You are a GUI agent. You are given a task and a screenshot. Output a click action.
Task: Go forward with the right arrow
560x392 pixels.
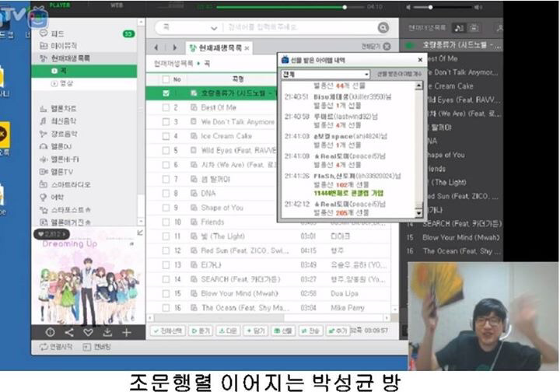(175, 47)
